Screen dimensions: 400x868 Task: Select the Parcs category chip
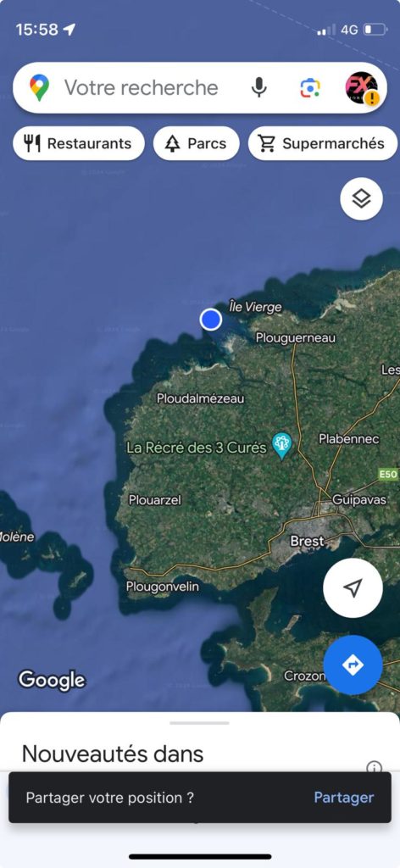point(197,143)
